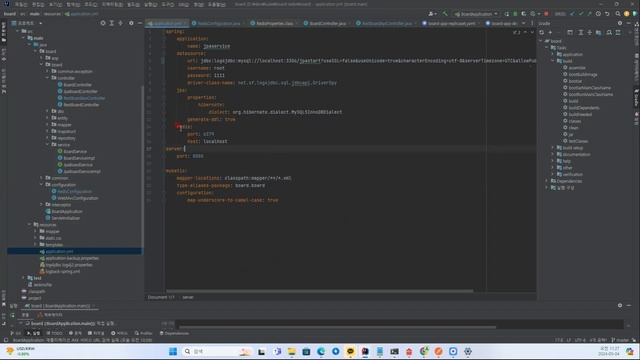The image size is (640, 360).
Task: Switch to the application.yml editor tab
Action: click(x=167, y=23)
